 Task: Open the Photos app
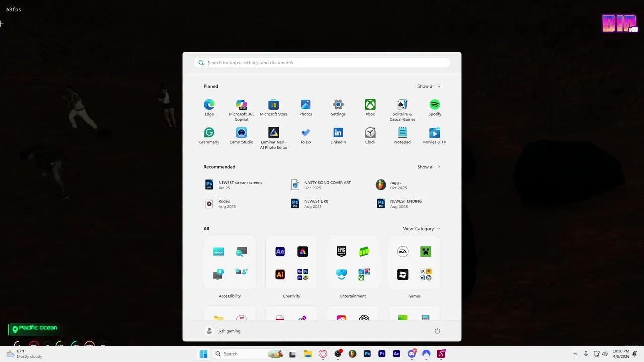point(306,108)
